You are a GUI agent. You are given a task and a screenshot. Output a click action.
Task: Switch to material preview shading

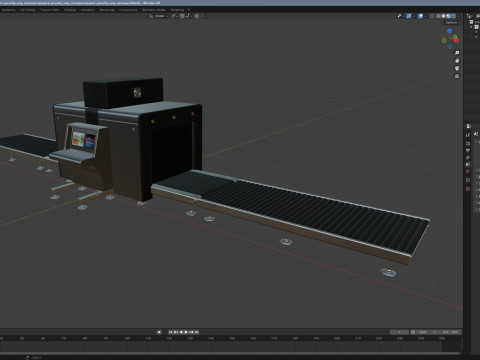448,16
